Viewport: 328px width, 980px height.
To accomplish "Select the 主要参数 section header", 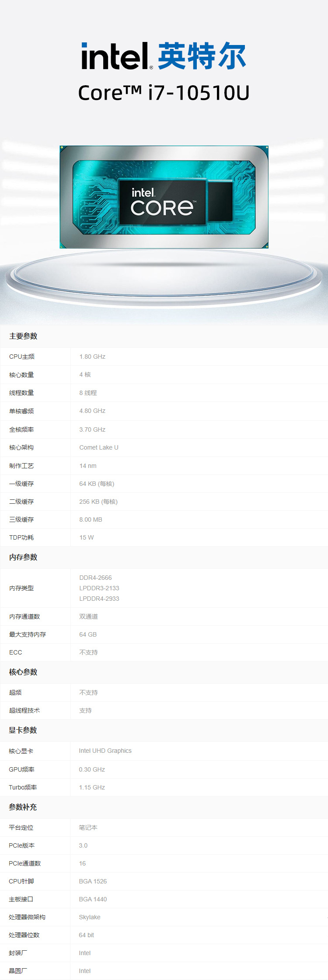I will point(23,336).
